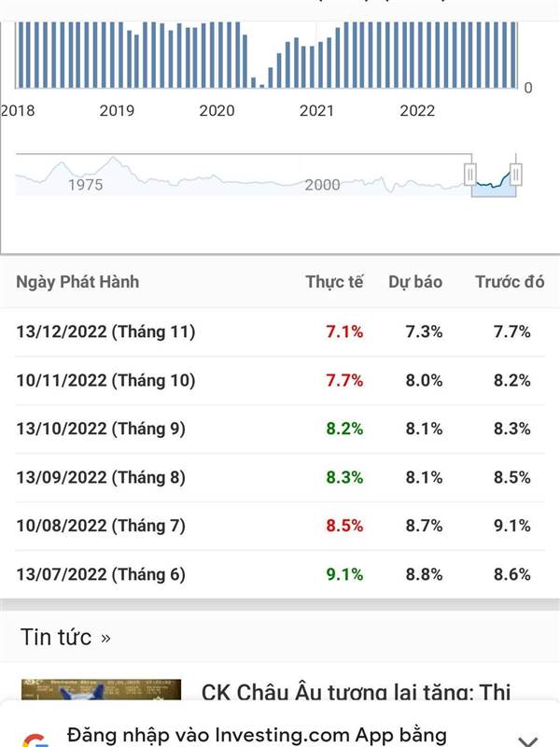Click the Trước đó column header
560x747 pixels.
pyautogui.click(x=510, y=282)
